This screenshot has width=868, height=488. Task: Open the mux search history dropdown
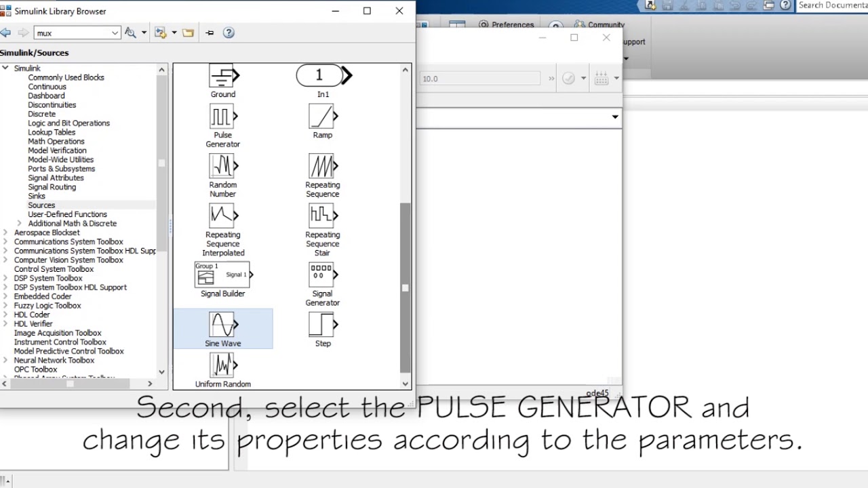coord(115,33)
